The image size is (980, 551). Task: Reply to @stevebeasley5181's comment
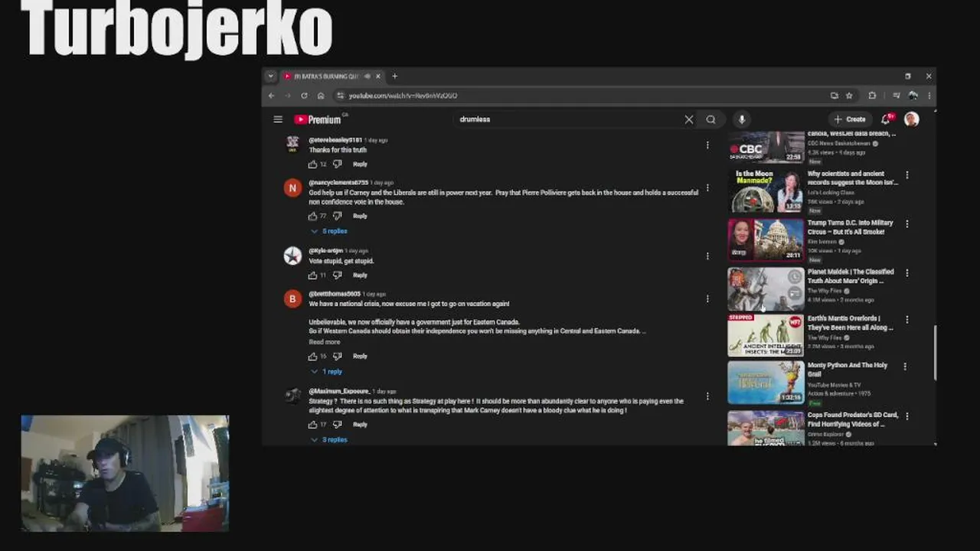(360, 165)
